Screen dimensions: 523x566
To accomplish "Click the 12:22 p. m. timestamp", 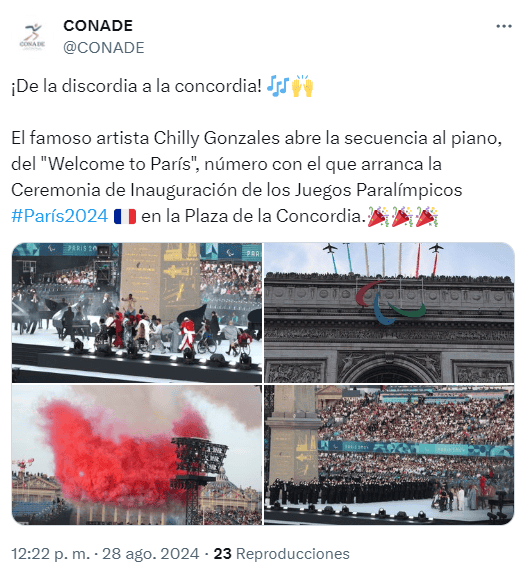I will 50,554.
